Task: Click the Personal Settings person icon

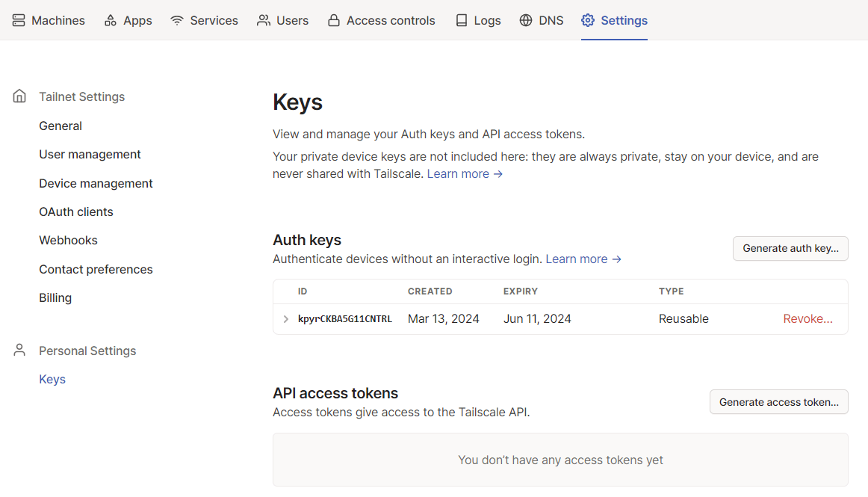Action: 19,351
